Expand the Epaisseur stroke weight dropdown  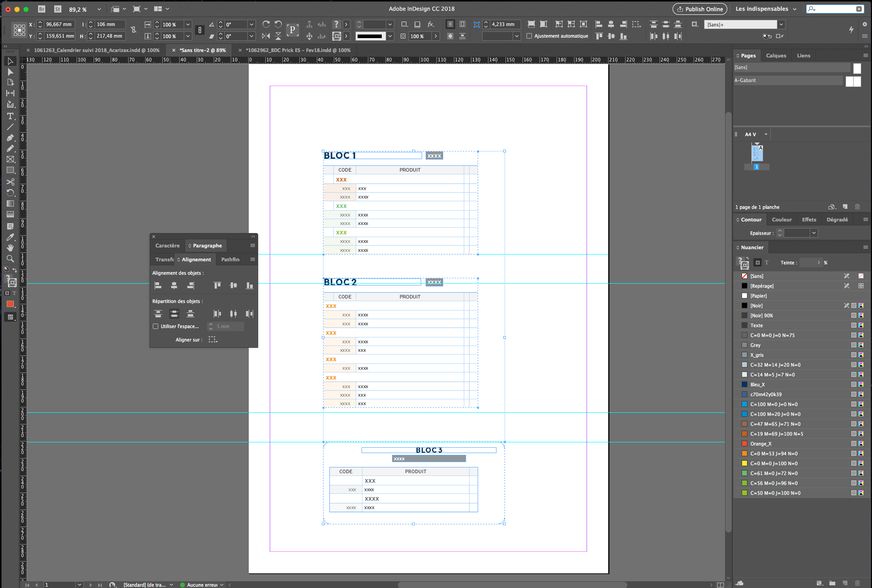(x=814, y=233)
